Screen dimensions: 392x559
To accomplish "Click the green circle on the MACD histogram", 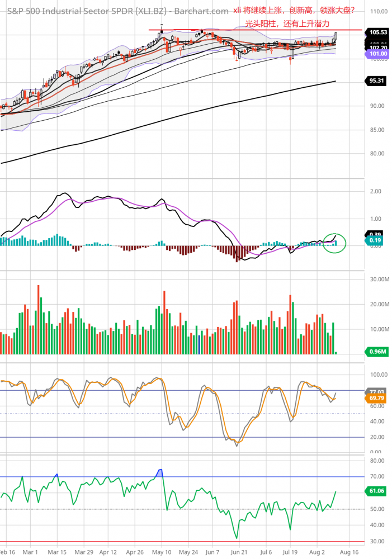I will (335, 242).
